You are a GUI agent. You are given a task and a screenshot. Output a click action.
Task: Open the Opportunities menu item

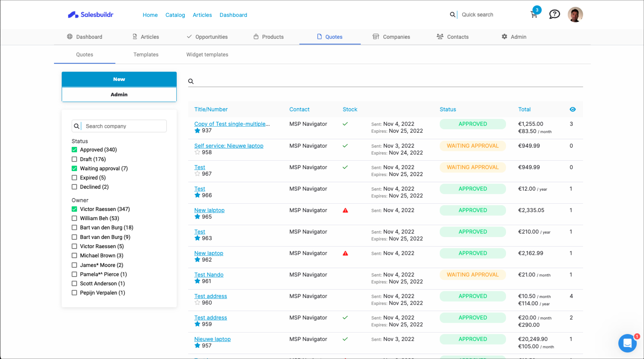coord(212,37)
